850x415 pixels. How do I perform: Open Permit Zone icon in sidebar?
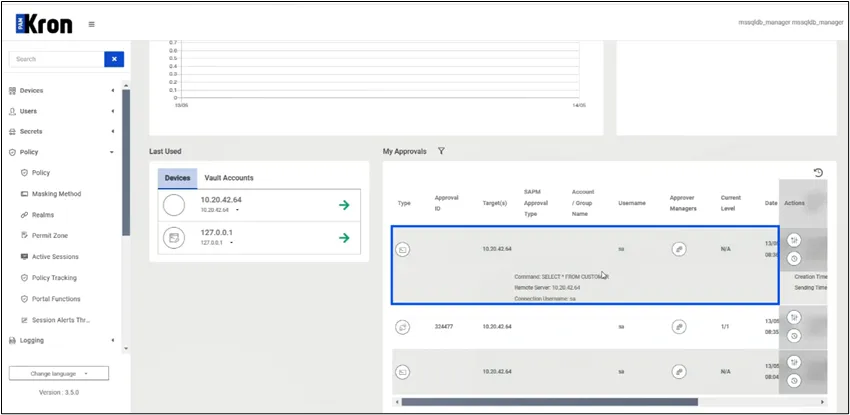(24, 236)
